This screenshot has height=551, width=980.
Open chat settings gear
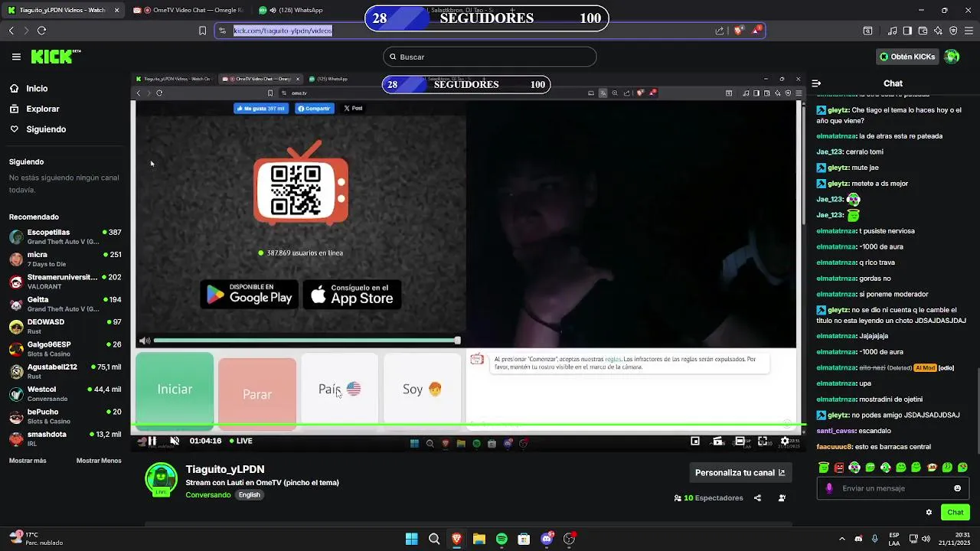pos(929,513)
